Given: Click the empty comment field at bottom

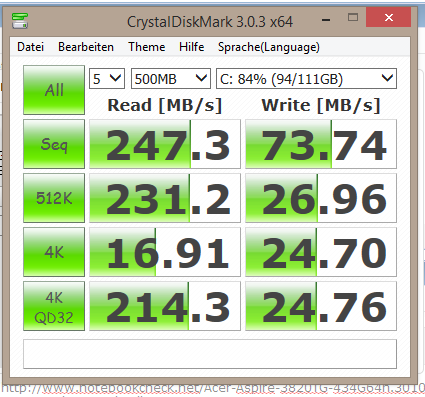Looking at the screenshot, I should (x=210, y=354).
